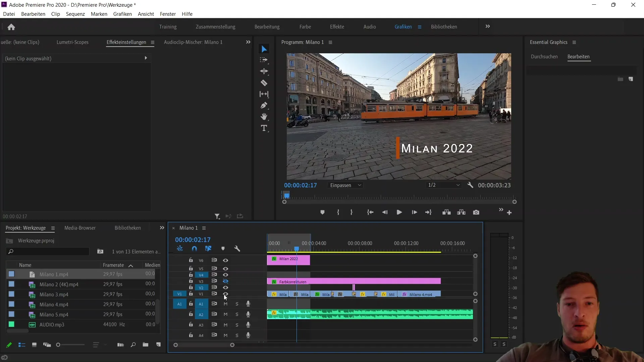This screenshot has width=644, height=362.
Task: Click project search input field
Action: pyautogui.click(x=48, y=251)
